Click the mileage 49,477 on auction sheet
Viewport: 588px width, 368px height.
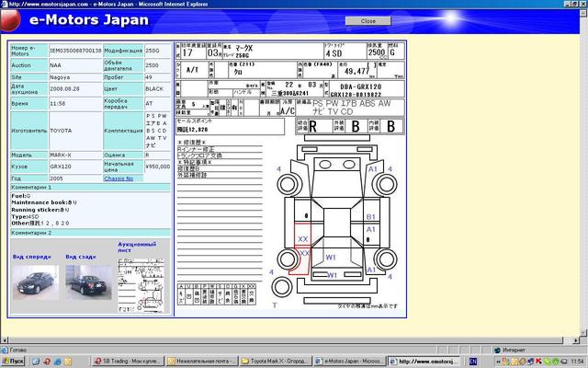tap(356, 72)
